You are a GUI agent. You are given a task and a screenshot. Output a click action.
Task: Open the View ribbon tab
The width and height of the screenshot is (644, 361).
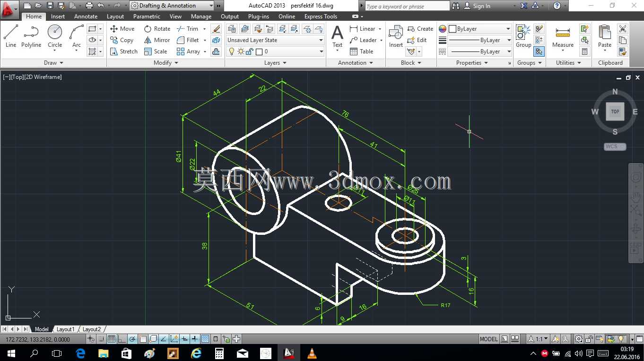pyautogui.click(x=175, y=17)
